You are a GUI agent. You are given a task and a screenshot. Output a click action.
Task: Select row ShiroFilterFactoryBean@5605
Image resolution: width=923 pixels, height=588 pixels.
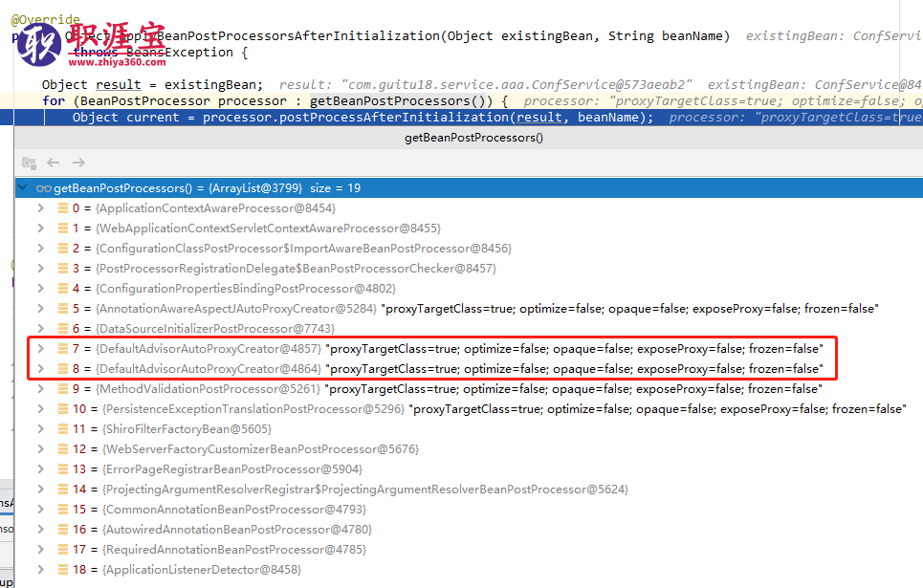(x=469, y=428)
